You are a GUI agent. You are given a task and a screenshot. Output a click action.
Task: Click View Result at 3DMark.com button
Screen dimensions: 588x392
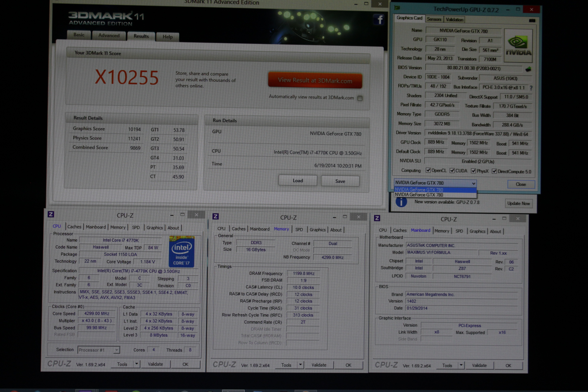pyautogui.click(x=315, y=80)
